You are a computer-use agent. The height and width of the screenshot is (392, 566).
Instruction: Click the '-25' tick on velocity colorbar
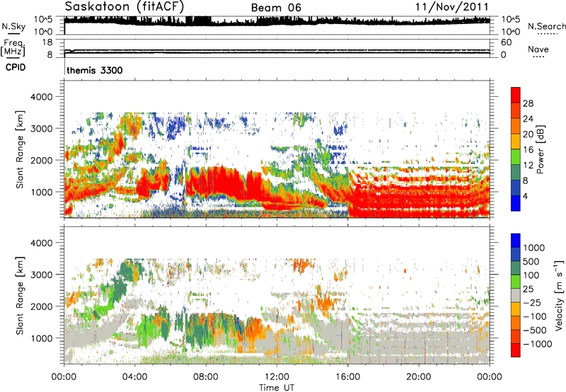(x=531, y=302)
